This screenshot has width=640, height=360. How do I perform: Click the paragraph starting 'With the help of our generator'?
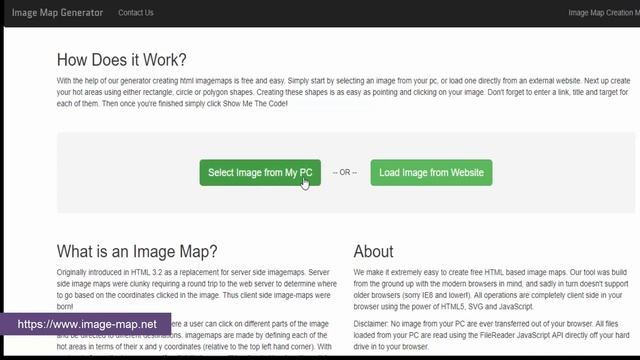pos(343,92)
